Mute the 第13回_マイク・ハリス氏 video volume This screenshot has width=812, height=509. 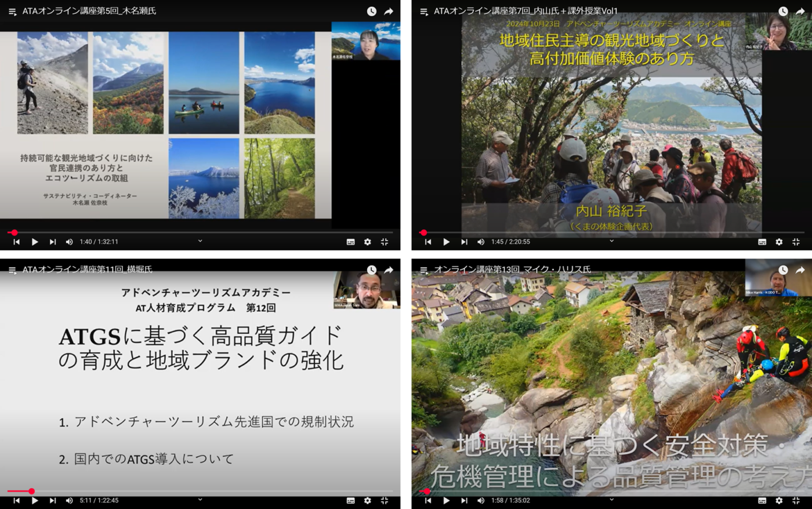(481, 500)
